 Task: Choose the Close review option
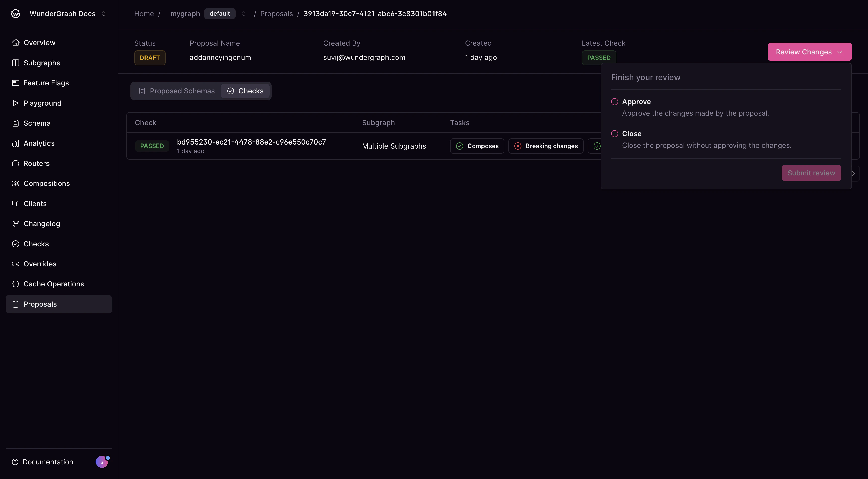click(615, 133)
